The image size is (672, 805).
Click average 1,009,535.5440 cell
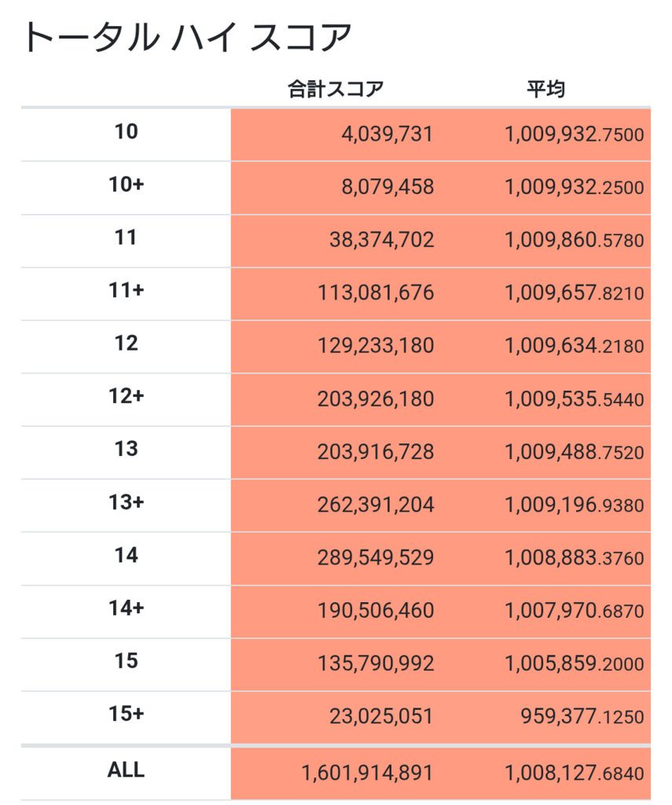point(574,399)
